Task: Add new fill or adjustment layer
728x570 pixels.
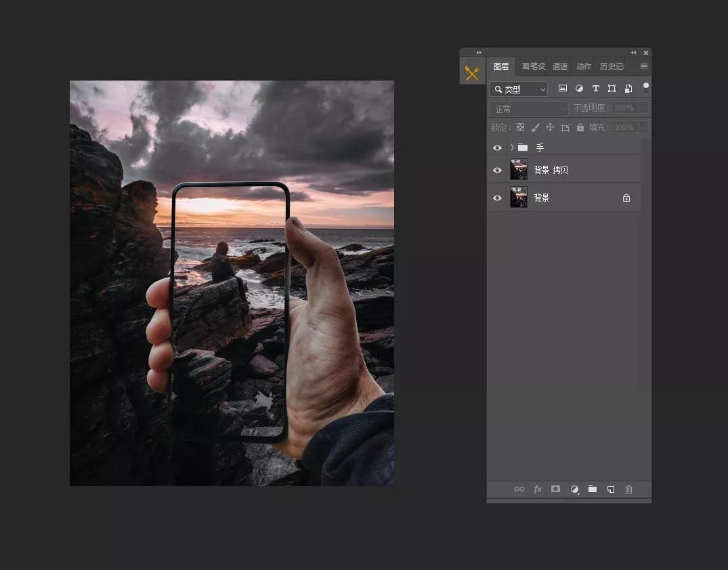Action: (574, 489)
